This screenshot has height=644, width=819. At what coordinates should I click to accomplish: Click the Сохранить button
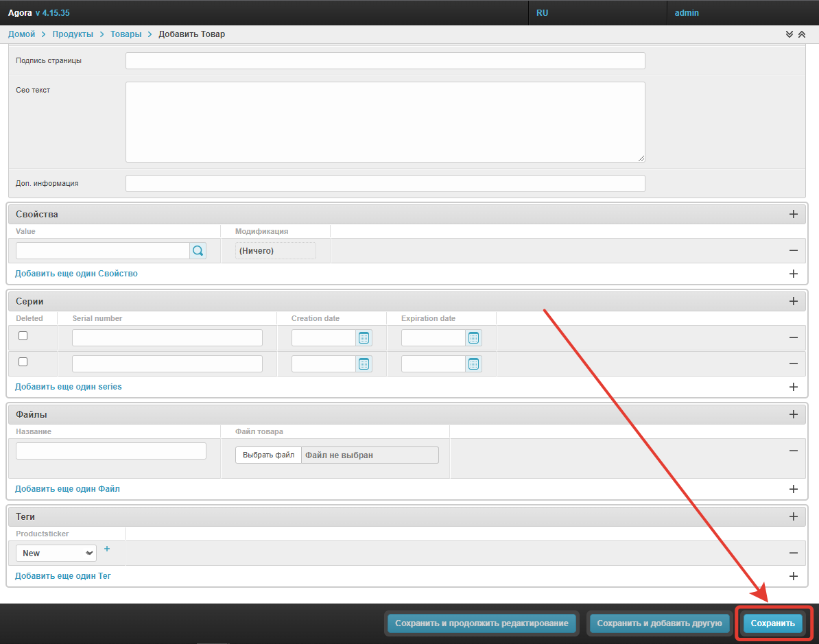coord(772,623)
